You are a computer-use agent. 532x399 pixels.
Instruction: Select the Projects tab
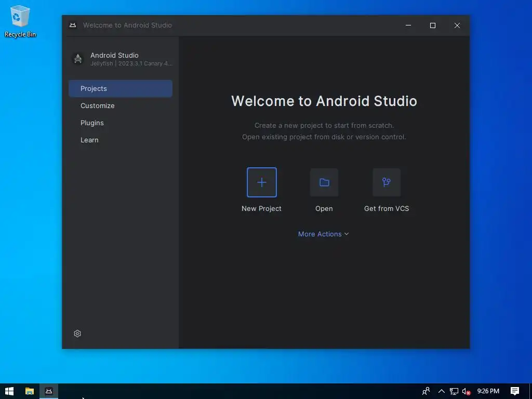click(x=121, y=88)
